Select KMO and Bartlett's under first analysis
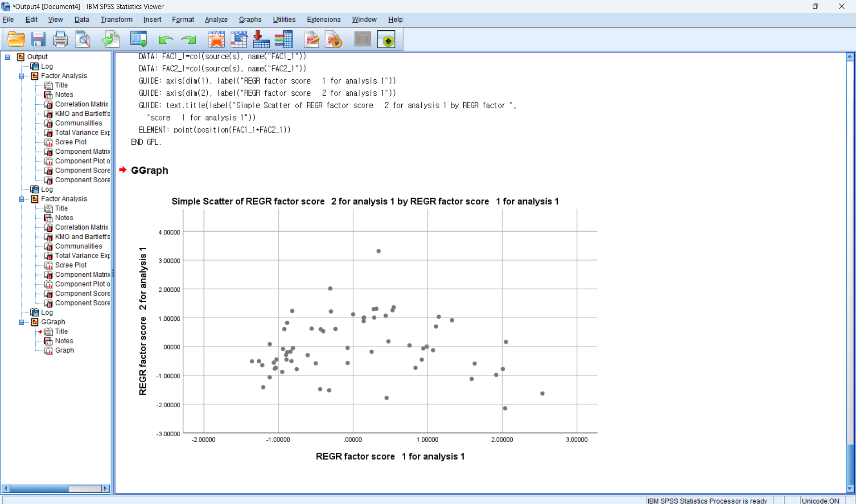The width and height of the screenshot is (856, 504). (82, 114)
